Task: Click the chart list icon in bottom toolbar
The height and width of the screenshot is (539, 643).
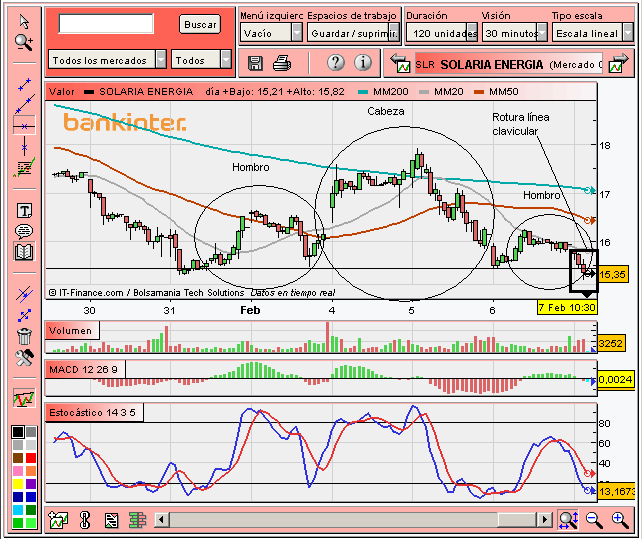Action: tap(112, 520)
